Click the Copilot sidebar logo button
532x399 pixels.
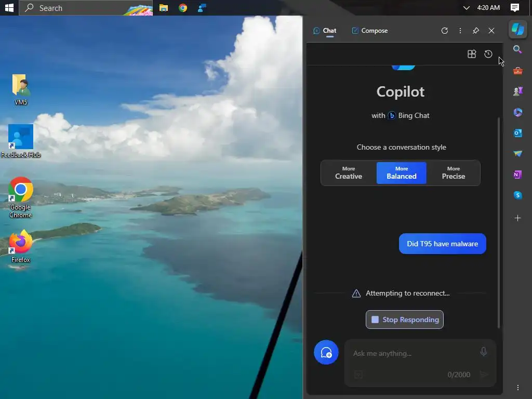pos(518,29)
